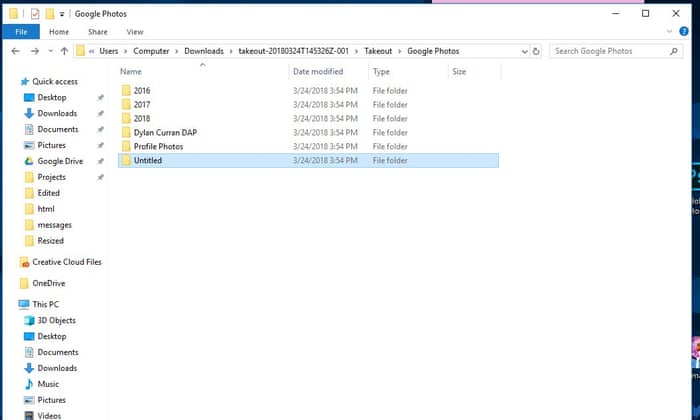This screenshot has height=420, width=700.
Task: Customize Quick Access Toolbar dropdown arrow
Action: pyautogui.click(x=63, y=14)
